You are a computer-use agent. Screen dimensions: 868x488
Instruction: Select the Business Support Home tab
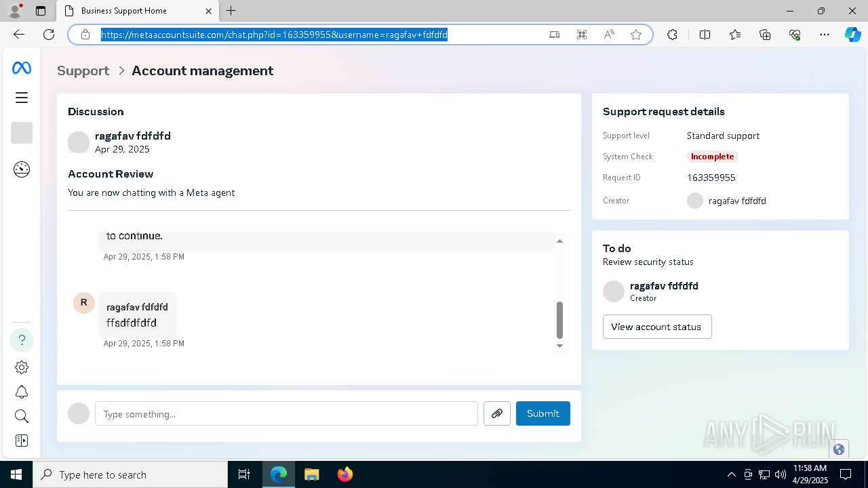click(137, 11)
